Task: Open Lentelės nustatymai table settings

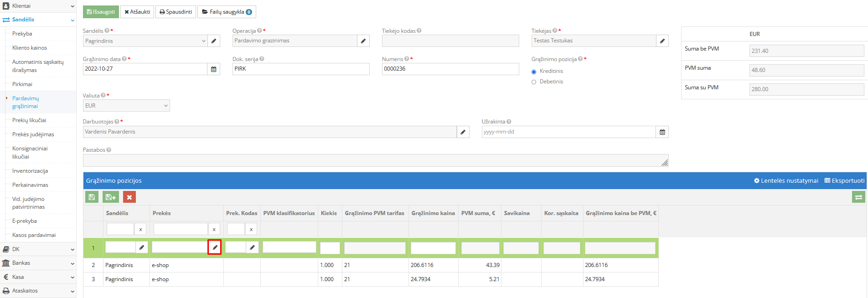Action: point(786,181)
